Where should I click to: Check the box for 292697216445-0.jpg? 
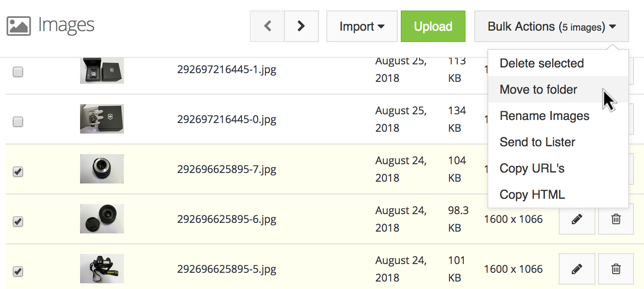point(18,122)
